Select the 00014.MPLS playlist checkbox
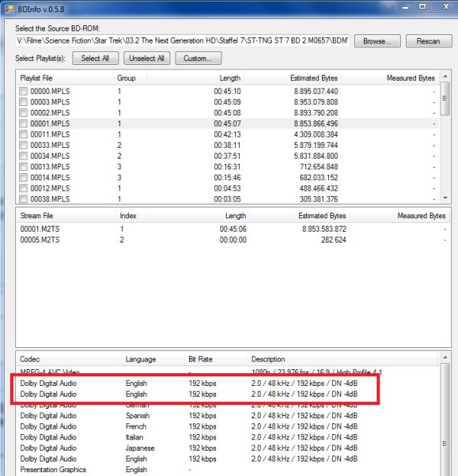 click(x=24, y=177)
